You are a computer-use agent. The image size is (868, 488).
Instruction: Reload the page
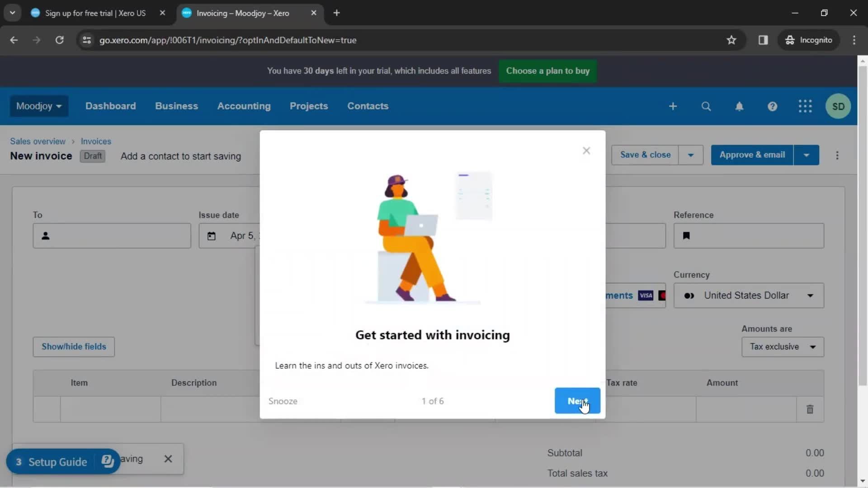point(59,40)
